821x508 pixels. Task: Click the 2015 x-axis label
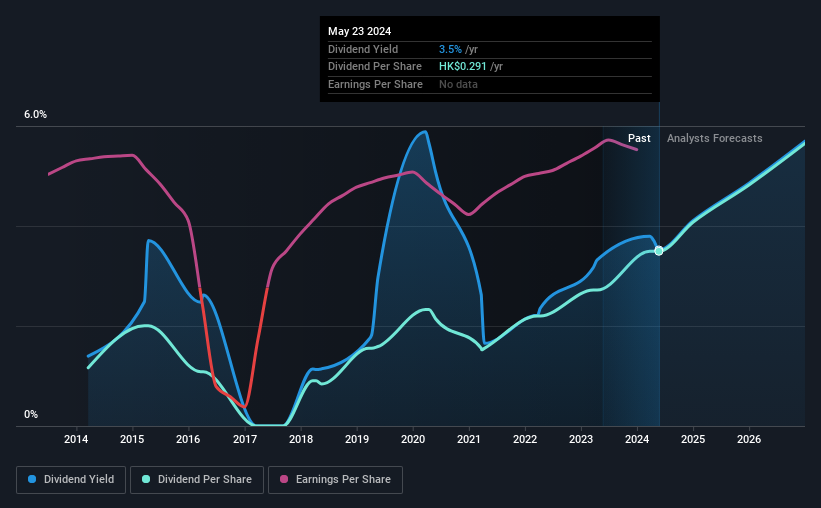click(x=132, y=439)
